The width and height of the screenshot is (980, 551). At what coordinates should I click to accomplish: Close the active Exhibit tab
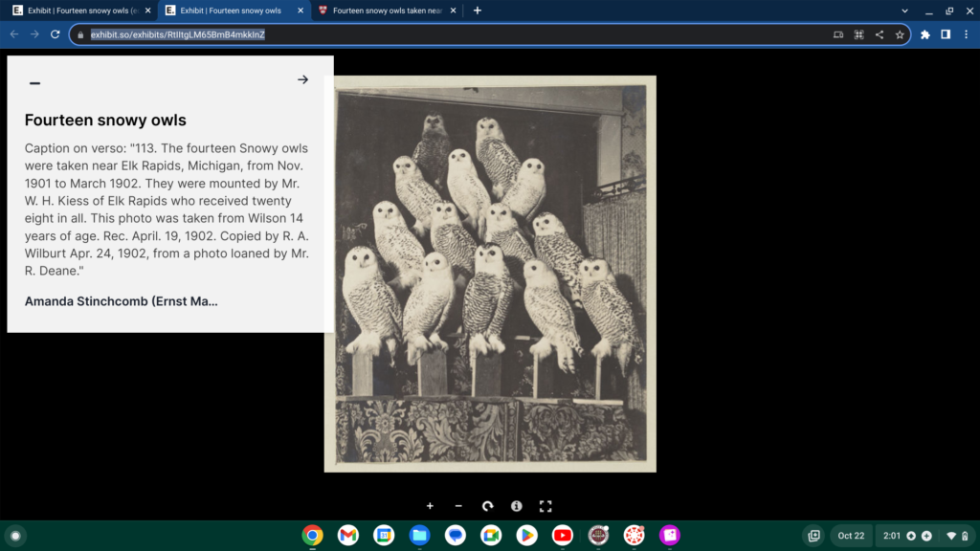pyautogui.click(x=301, y=11)
